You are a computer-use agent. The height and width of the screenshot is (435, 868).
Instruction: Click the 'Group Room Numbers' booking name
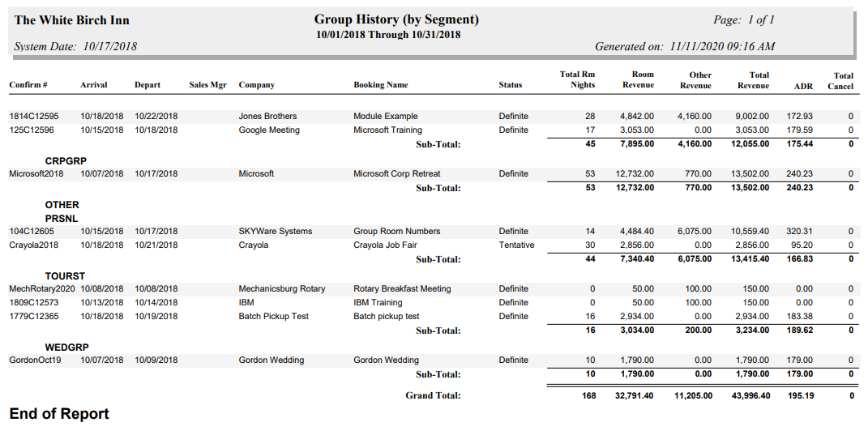(397, 232)
